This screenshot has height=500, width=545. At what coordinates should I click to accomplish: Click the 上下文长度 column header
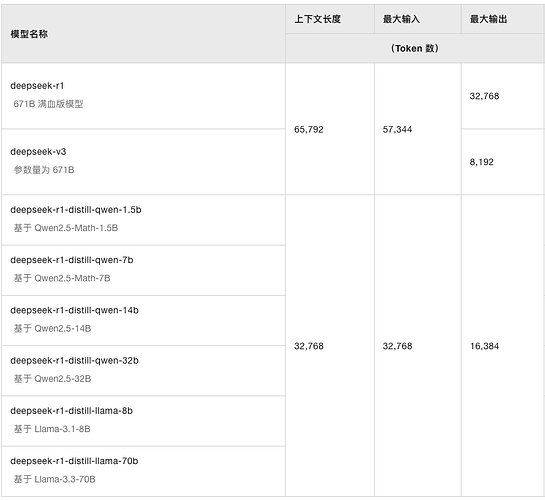(x=317, y=19)
